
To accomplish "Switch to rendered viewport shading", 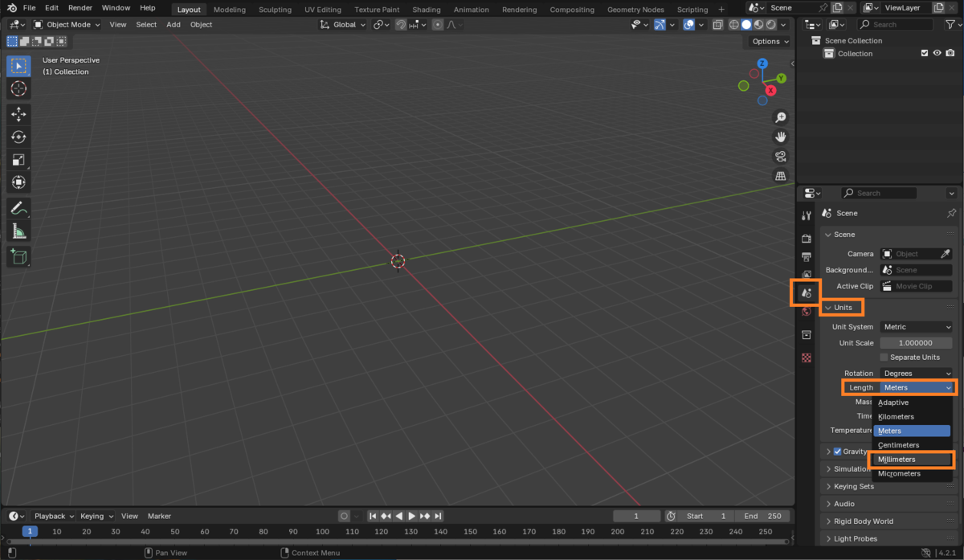I will [770, 25].
